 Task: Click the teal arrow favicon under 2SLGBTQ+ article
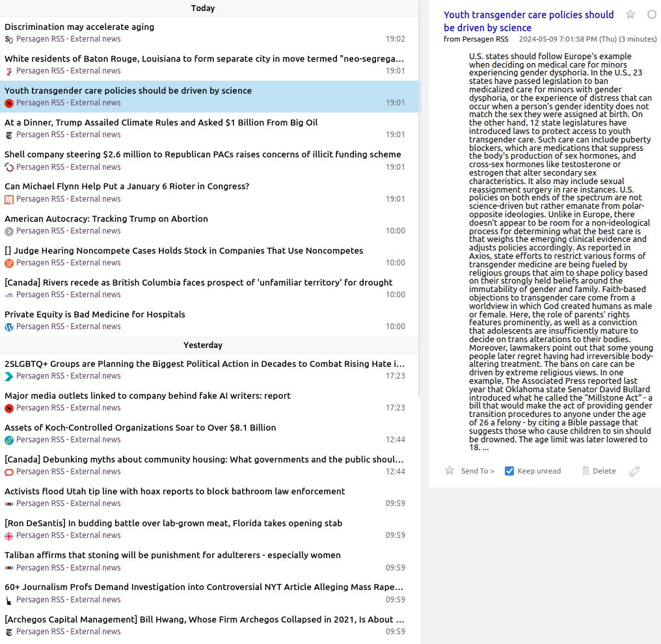pos(9,377)
